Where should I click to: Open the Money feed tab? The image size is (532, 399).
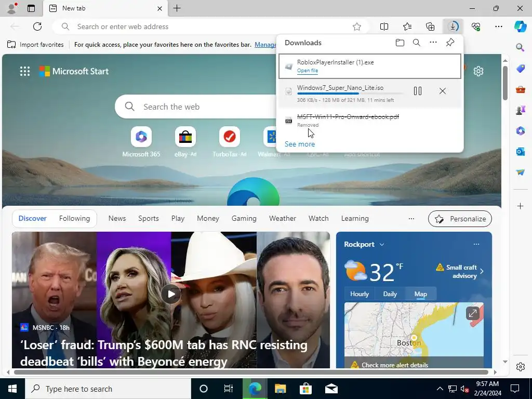208,219
